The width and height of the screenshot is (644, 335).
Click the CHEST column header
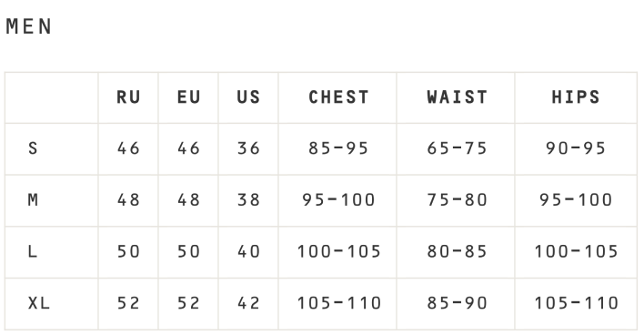[338, 97]
